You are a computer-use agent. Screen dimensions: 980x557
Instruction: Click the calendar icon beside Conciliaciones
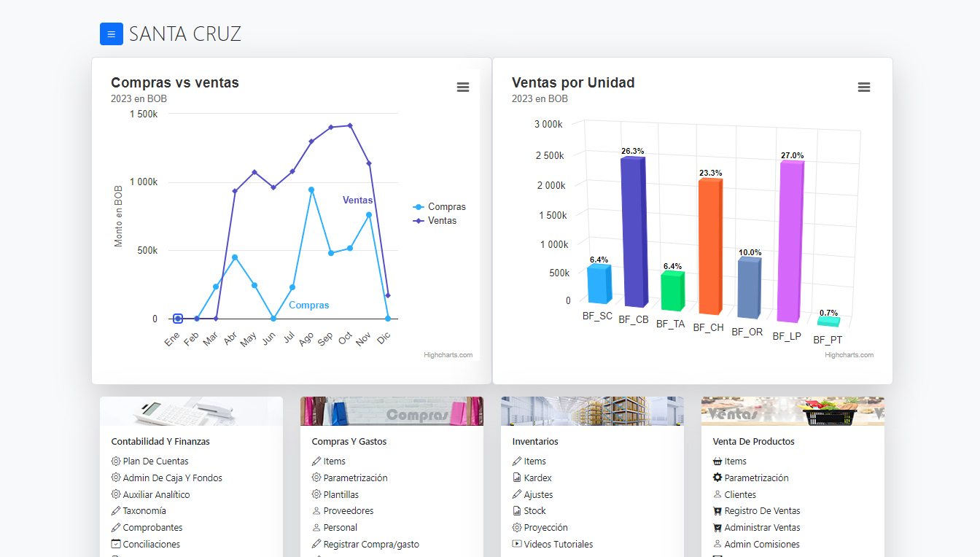pos(116,544)
